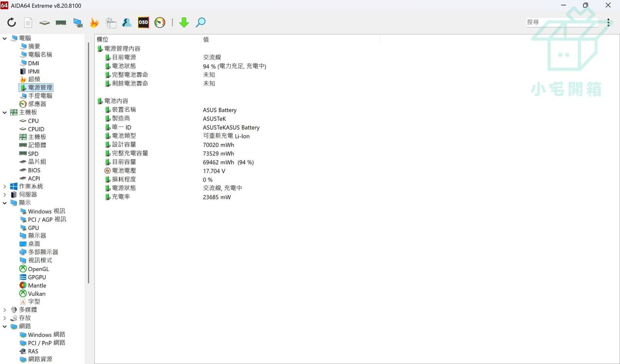Viewport: 620px width, 364px height.
Task: Collapse the 電腦 tree node
Action: click(5, 38)
